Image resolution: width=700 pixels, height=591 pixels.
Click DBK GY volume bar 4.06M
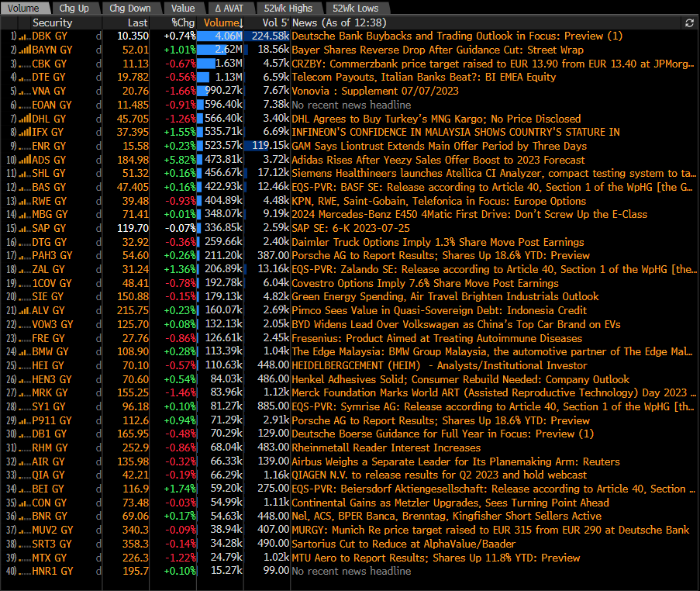pyautogui.click(x=220, y=36)
